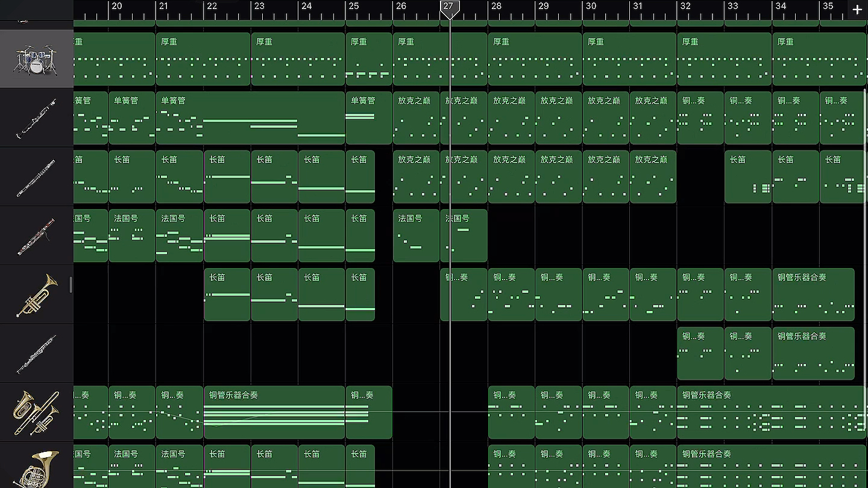Select bassoon track 法国号 region at bar 20

coord(132,236)
